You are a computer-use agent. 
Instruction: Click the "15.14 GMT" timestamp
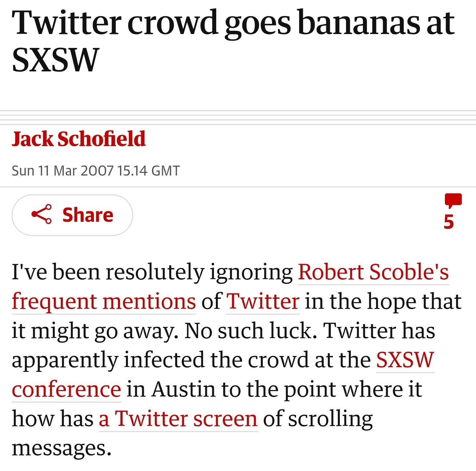(148, 171)
